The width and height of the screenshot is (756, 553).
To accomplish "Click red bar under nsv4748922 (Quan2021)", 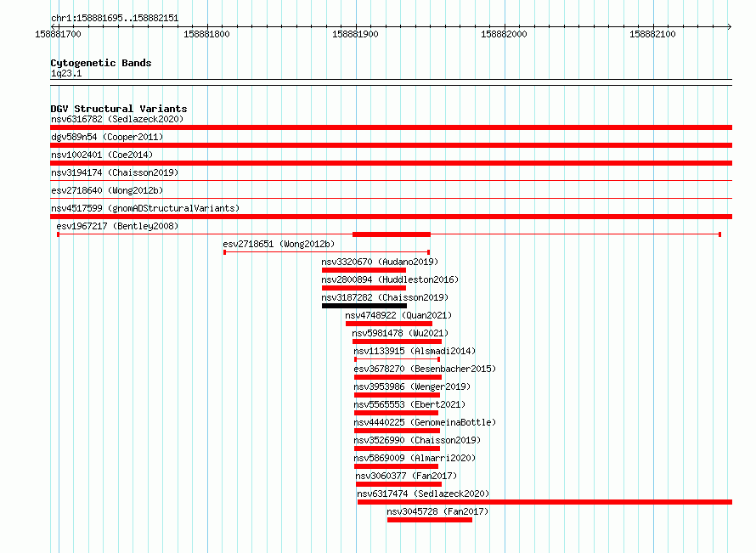I will pos(388,324).
